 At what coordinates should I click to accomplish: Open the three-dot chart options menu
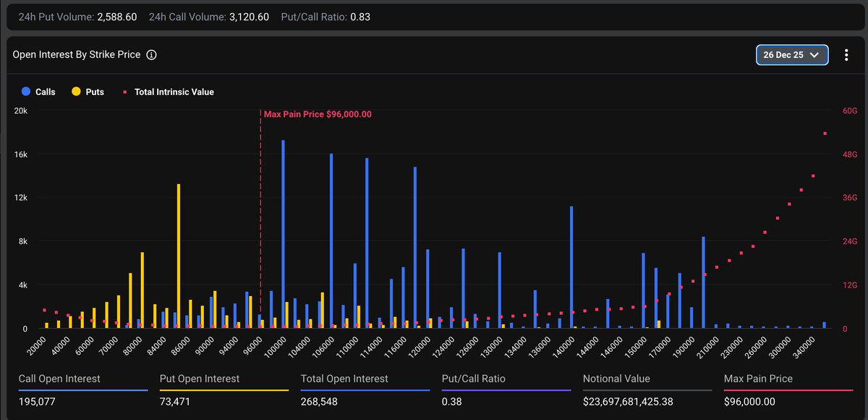(x=846, y=55)
